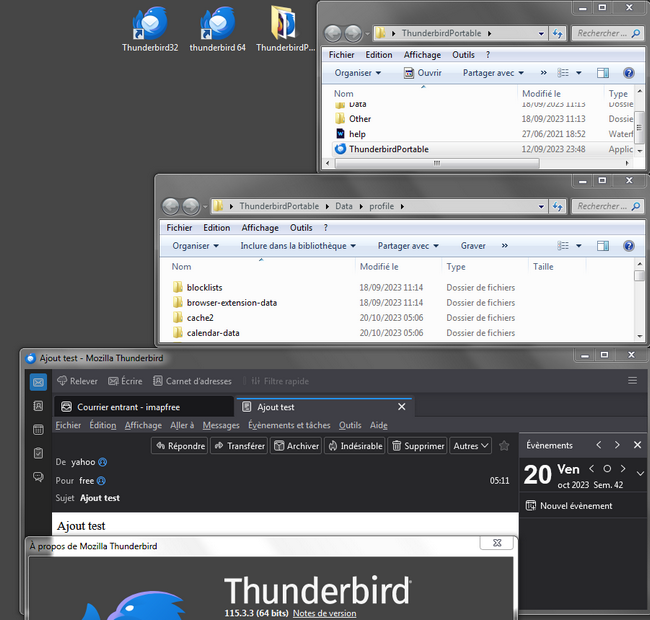The width and height of the screenshot is (650, 620).
Task: Expand the Autres dropdown
Action: pyautogui.click(x=471, y=446)
